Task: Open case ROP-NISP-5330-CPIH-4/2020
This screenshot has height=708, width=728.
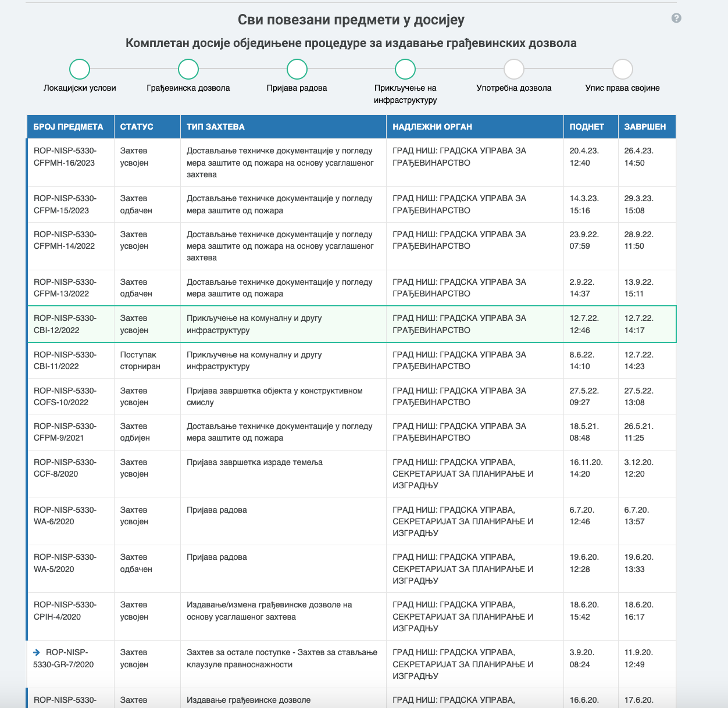Action: click(65, 611)
